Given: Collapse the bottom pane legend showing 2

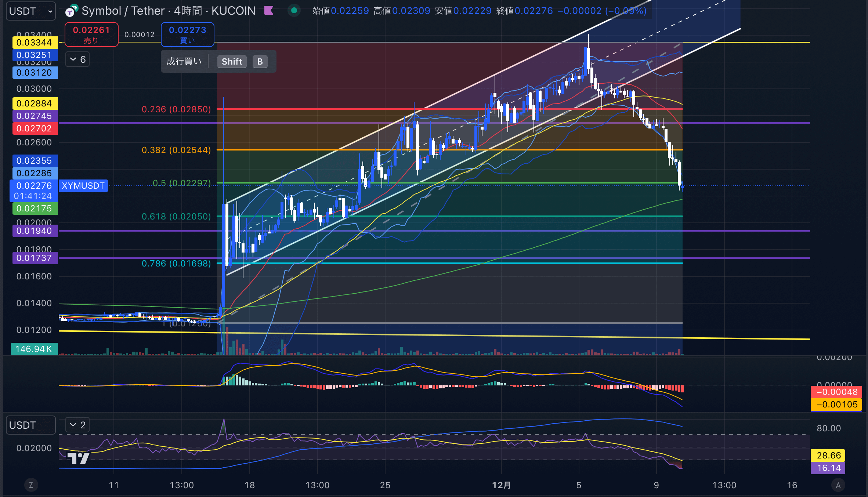Looking at the screenshot, I should click(77, 425).
